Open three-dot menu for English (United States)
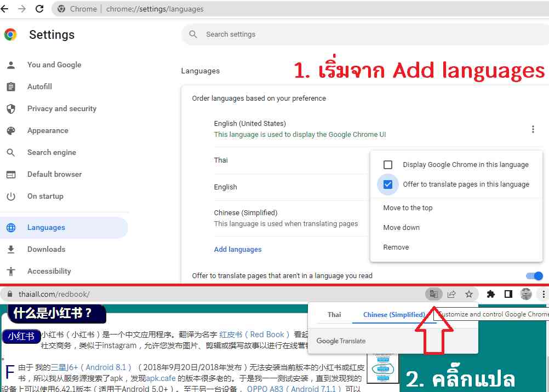Viewport: 549px width, 392px height. tap(533, 129)
